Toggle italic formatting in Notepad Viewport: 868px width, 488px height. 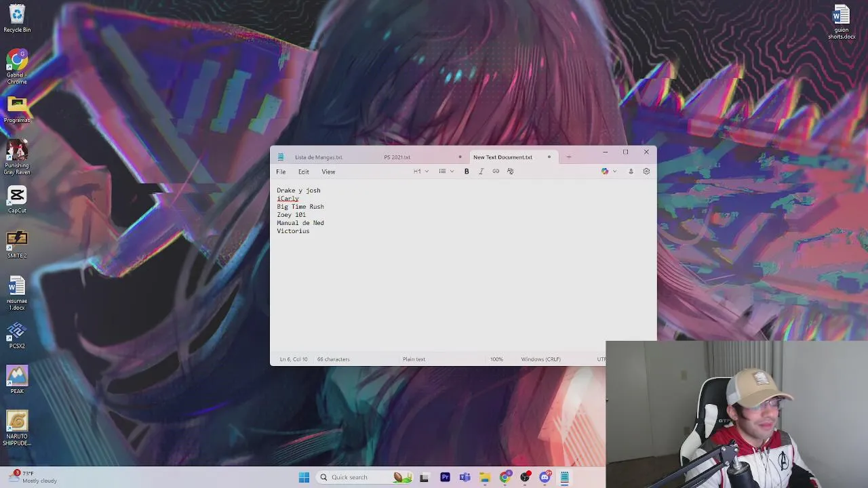pos(481,171)
